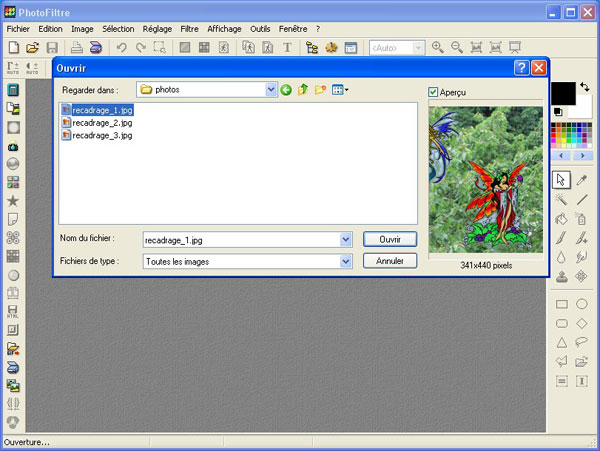Click the New document icon in toolbar
This screenshot has width=600, height=451.
click(14, 47)
